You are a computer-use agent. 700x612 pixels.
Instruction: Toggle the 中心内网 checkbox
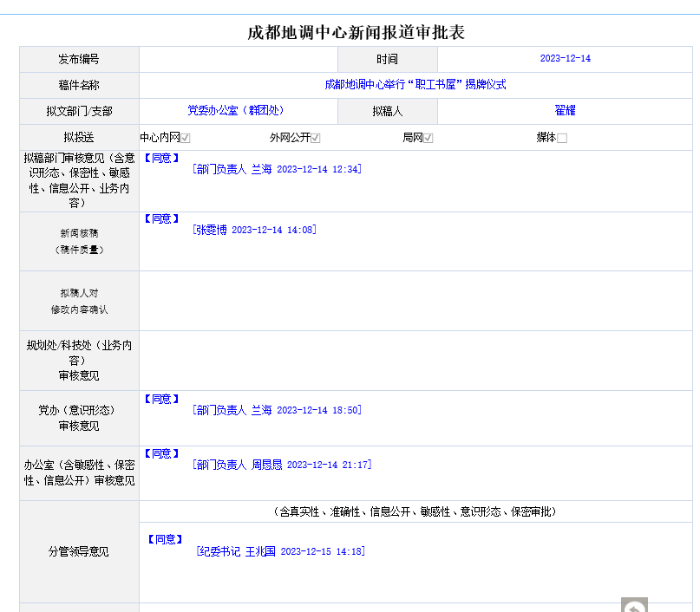(x=186, y=138)
